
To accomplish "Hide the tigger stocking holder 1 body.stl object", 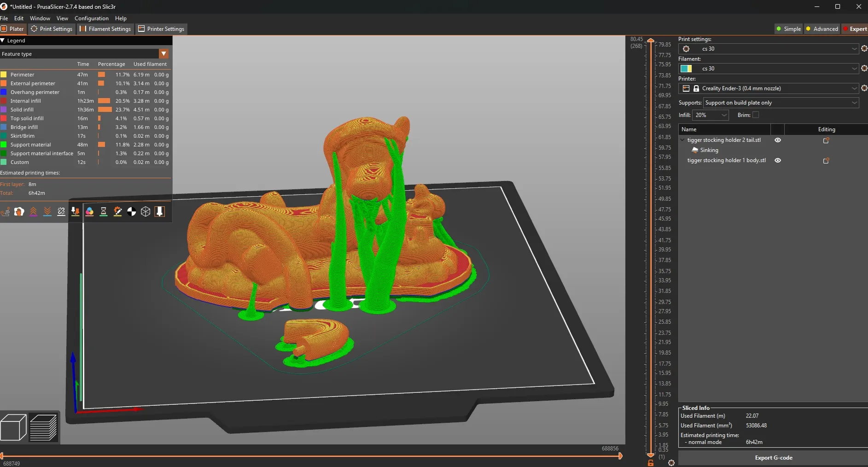I will pyautogui.click(x=778, y=161).
